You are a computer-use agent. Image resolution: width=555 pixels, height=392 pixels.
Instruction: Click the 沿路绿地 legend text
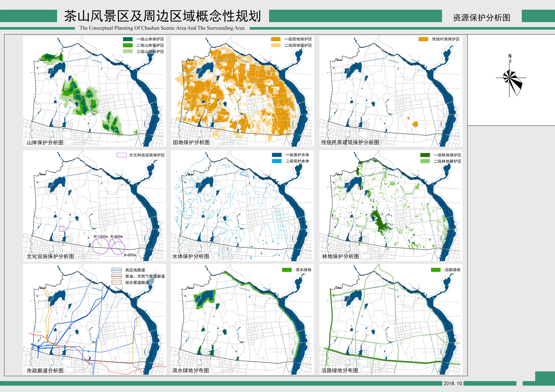452,270
